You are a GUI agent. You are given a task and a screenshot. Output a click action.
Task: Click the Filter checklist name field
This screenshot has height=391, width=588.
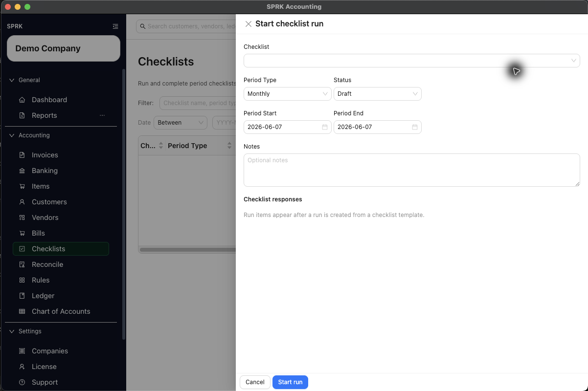click(198, 103)
